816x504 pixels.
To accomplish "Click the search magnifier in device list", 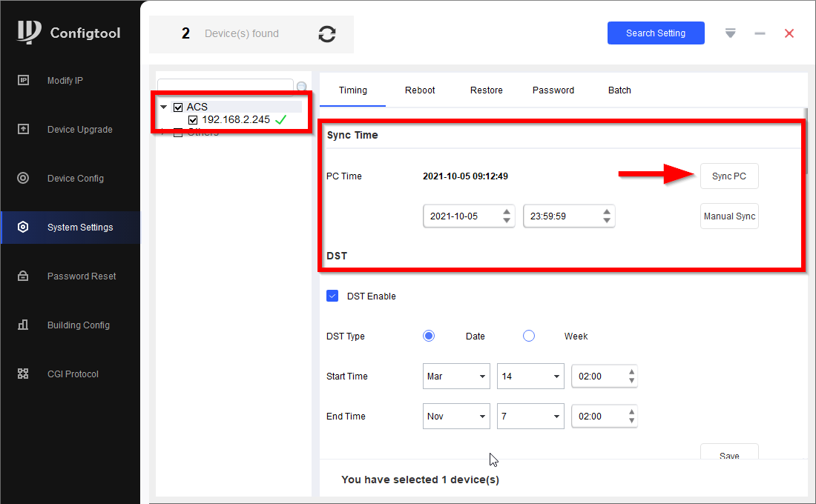I will tap(301, 86).
